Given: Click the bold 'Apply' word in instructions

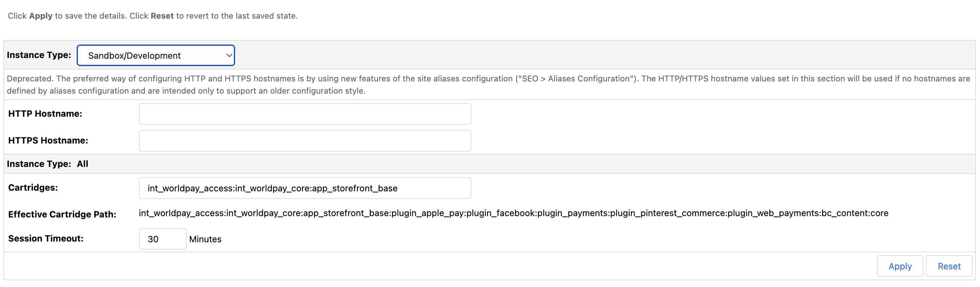Looking at the screenshot, I should point(41,16).
